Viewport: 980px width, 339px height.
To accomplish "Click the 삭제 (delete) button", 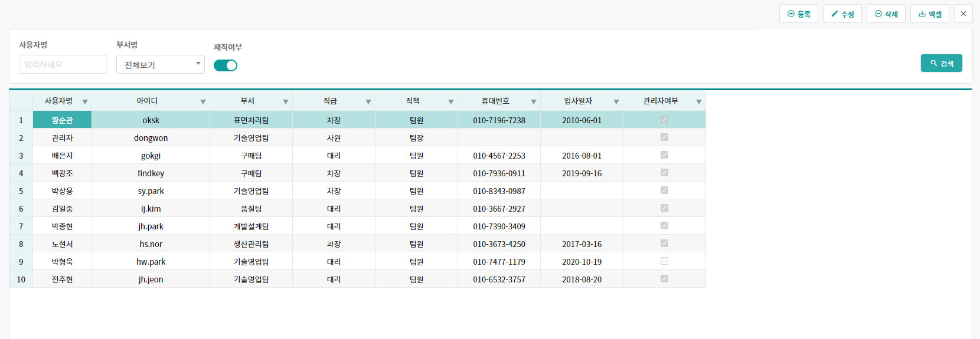I will point(886,14).
